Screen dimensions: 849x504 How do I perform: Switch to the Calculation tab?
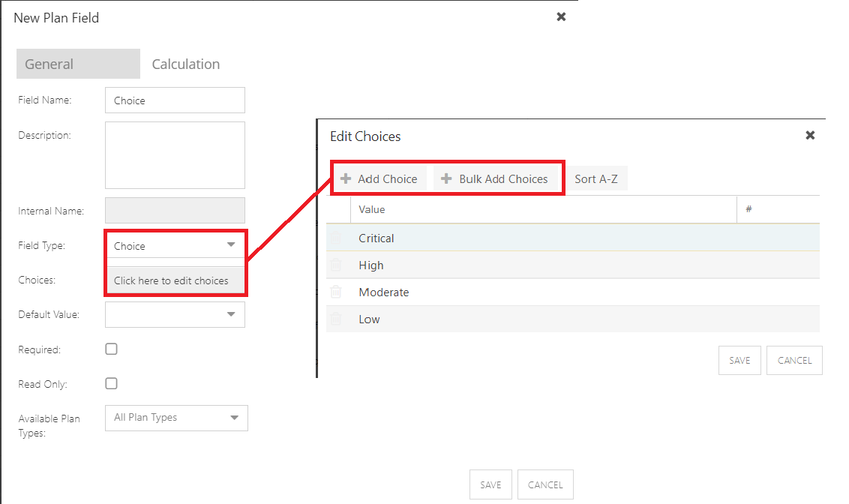186,64
